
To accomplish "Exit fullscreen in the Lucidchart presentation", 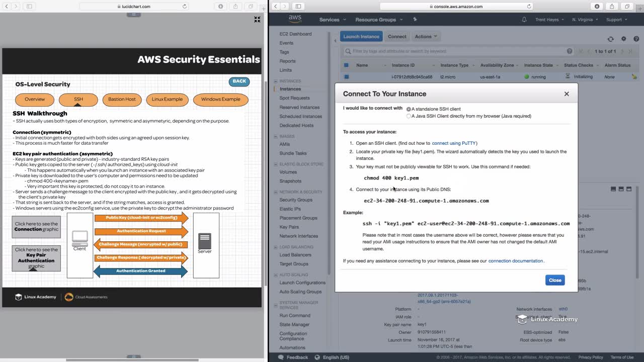I will 257,20.
